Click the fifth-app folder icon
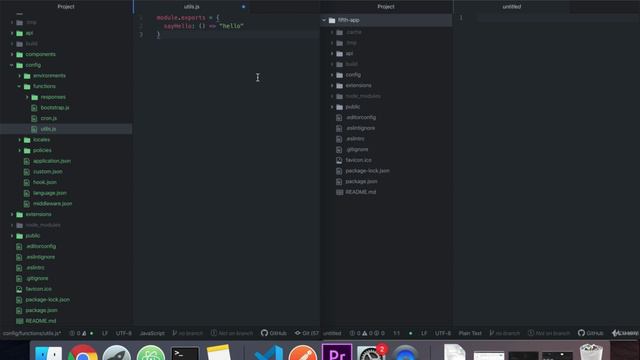 332,20
